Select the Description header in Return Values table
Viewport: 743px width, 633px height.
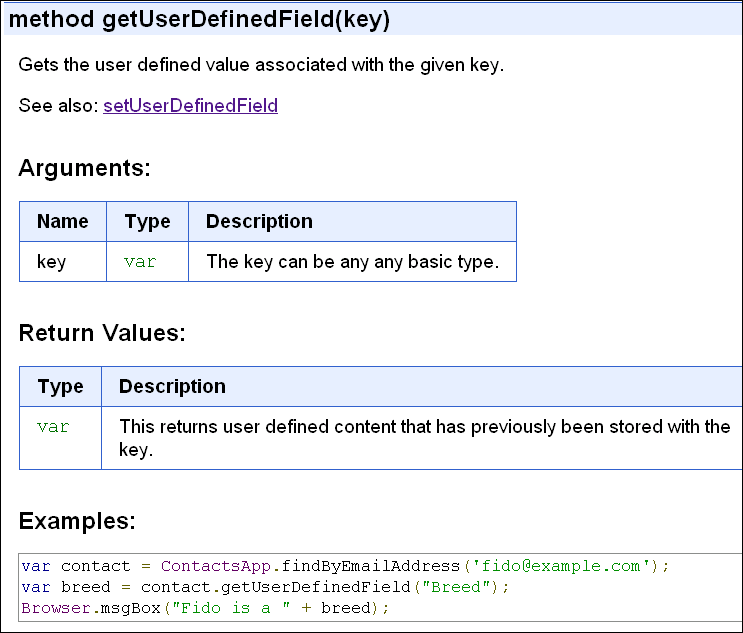click(172, 386)
